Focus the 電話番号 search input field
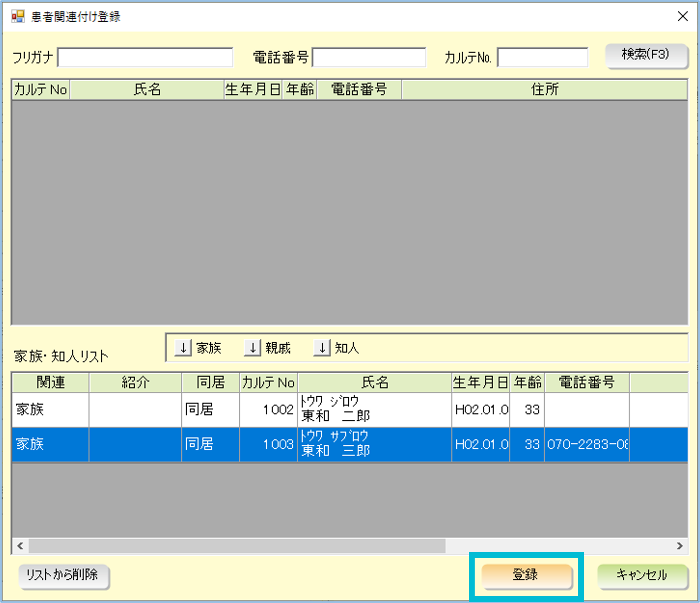Viewport: 700px width, 603px height. coord(369,57)
